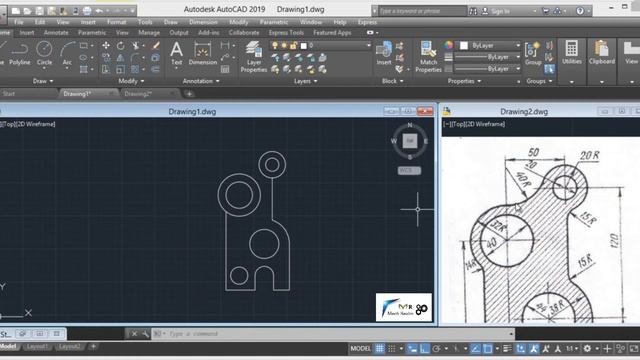Select the Scale tool in Modify panel
Screen dimensions: 640x360
pyautogui.click(x=120, y=69)
